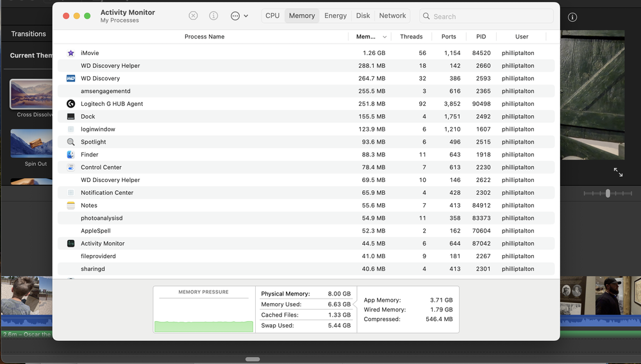Select the sharingd process row

[x=306, y=269]
